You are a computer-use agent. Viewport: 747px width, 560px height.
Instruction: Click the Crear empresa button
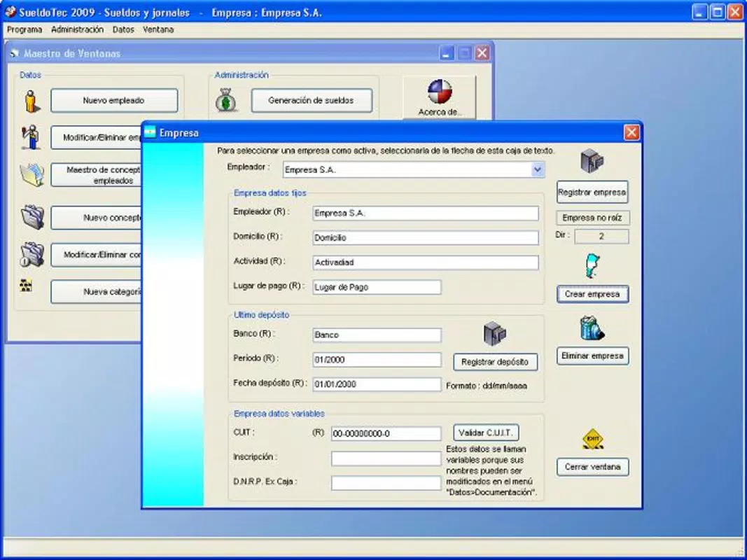click(593, 294)
